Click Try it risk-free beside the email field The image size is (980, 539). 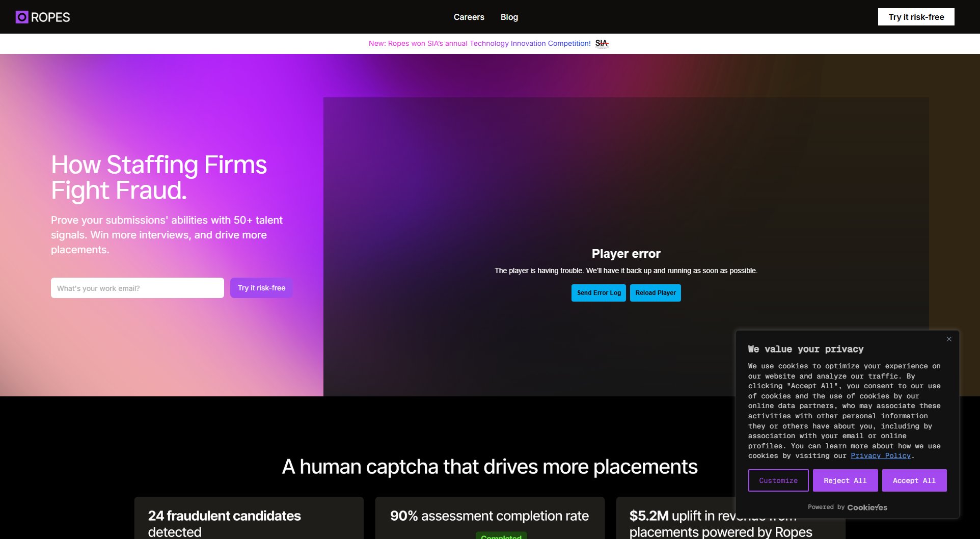(261, 288)
